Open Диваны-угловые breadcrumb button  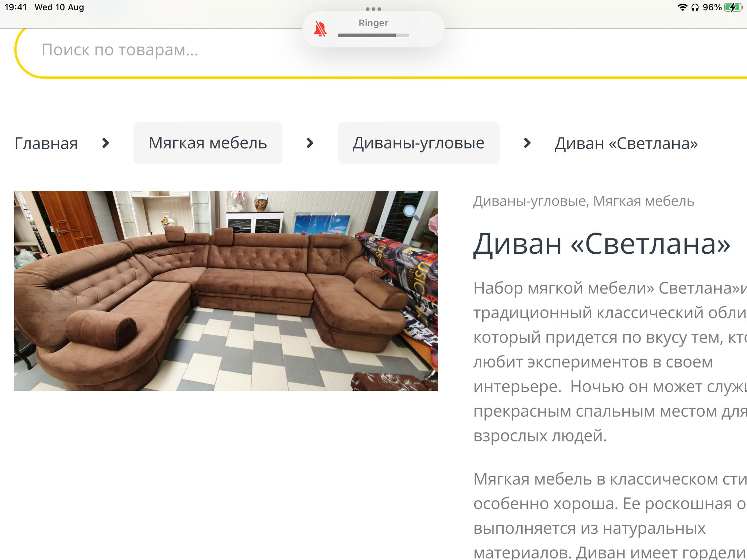click(419, 143)
